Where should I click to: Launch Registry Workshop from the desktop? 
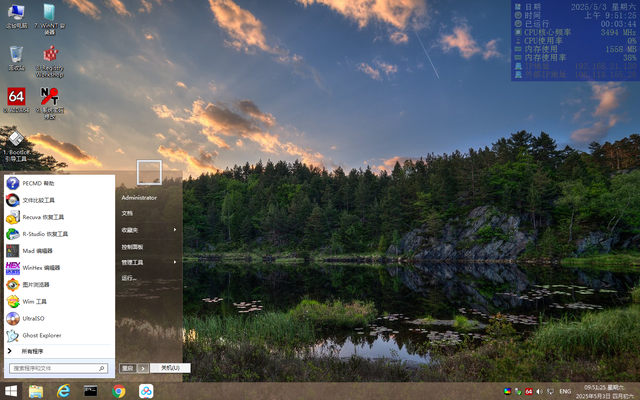(50, 61)
